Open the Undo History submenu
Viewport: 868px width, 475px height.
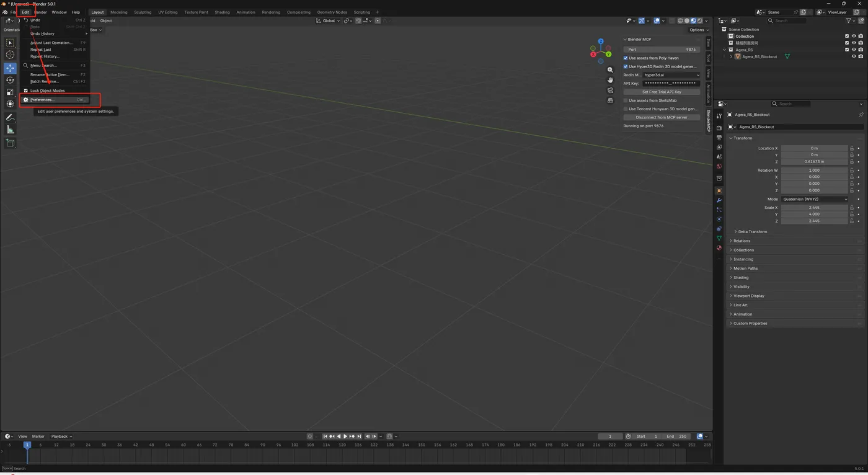click(56, 33)
